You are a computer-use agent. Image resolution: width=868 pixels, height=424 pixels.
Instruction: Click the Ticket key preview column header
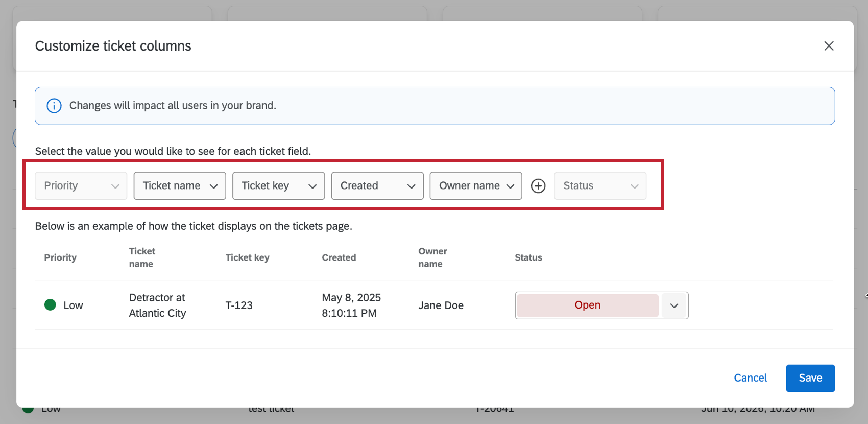tap(247, 257)
